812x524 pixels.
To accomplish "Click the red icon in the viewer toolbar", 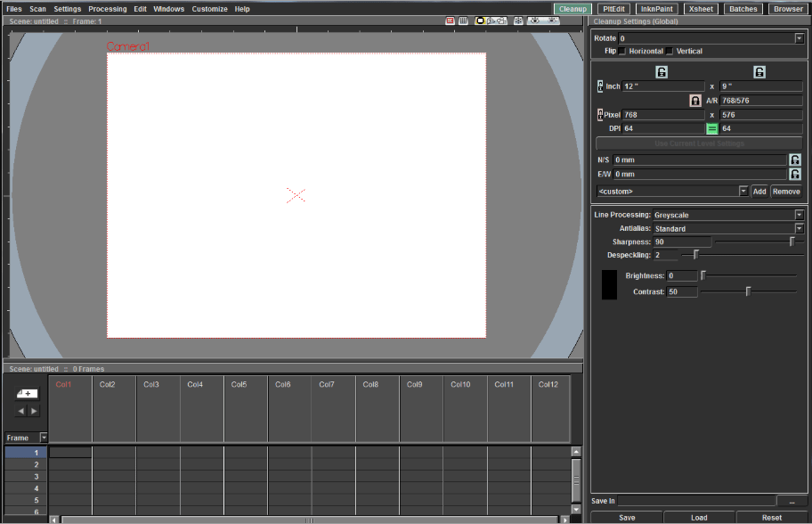I will (451, 20).
